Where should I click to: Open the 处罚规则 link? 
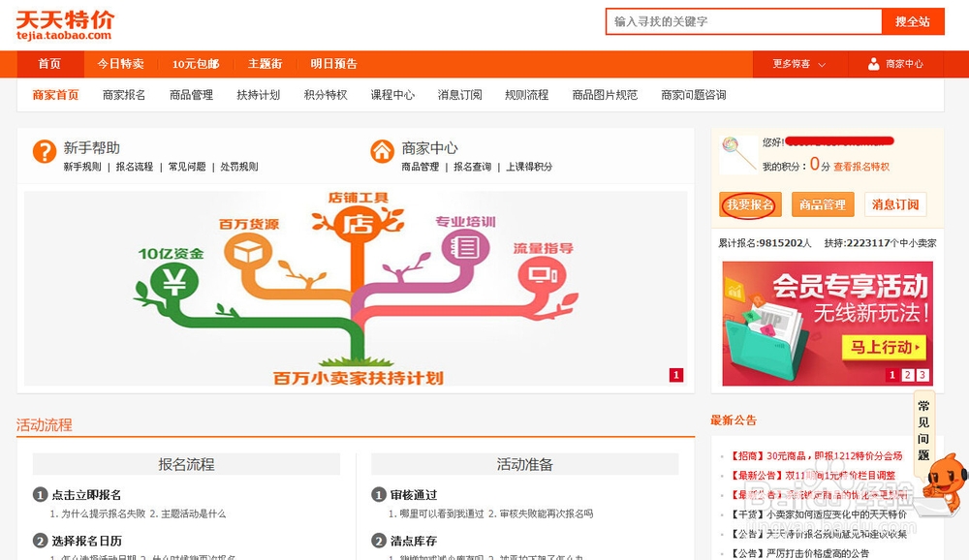tap(239, 167)
